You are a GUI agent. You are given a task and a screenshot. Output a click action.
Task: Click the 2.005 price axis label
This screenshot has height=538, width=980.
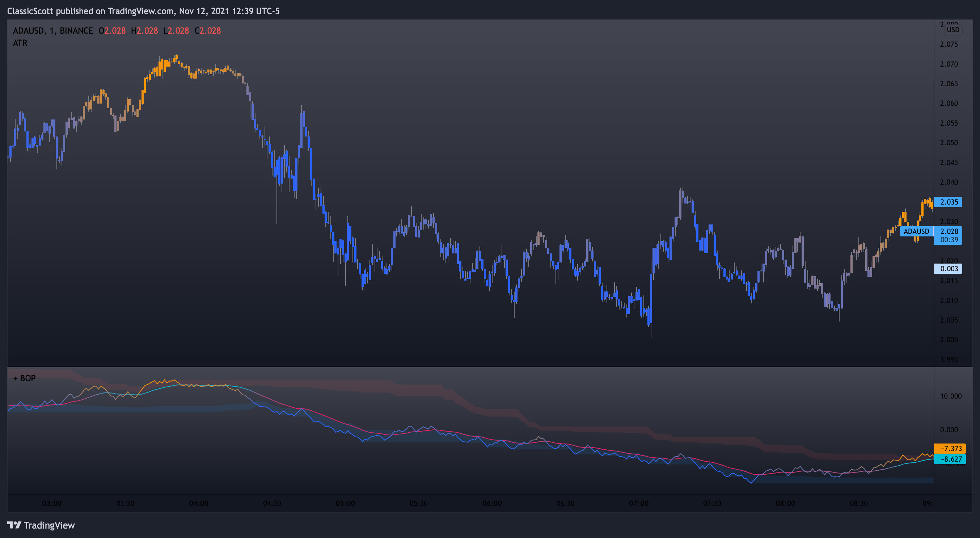tap(949, 320)
